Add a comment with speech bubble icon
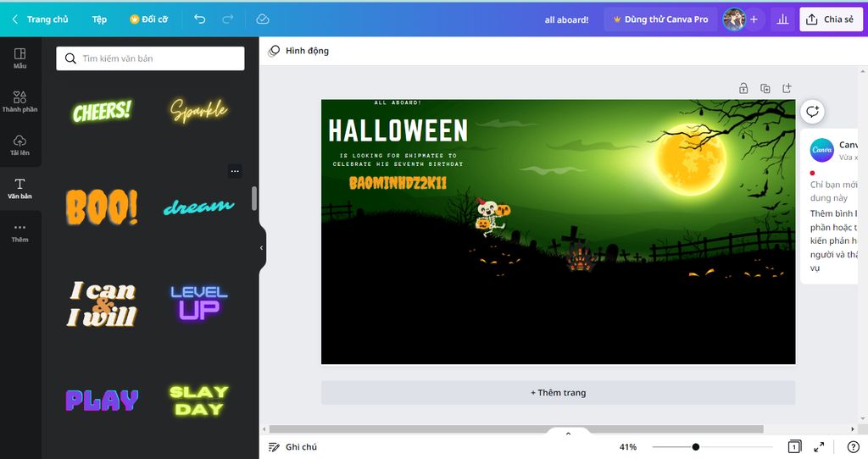This screenshot has width=868, height=459. pos(812,112)
